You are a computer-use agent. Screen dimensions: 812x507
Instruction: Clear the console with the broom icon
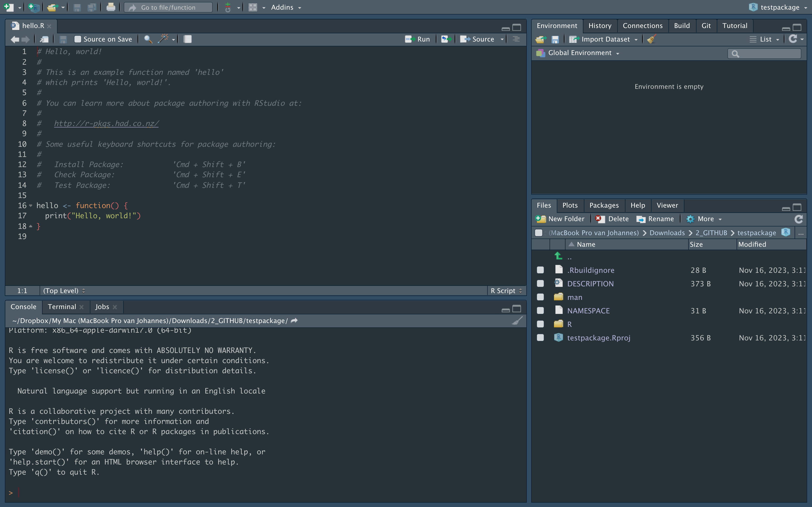(x=517, y=321)
